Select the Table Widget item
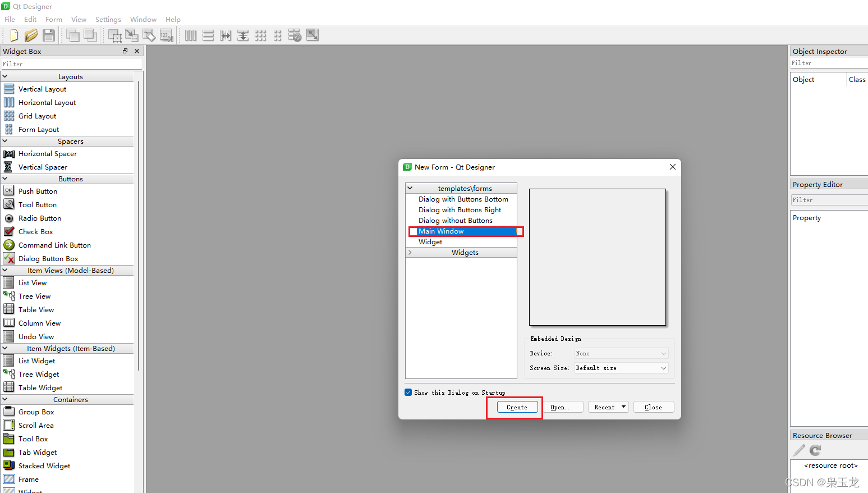Screen dimensions: 868x493 coord(40,388)
